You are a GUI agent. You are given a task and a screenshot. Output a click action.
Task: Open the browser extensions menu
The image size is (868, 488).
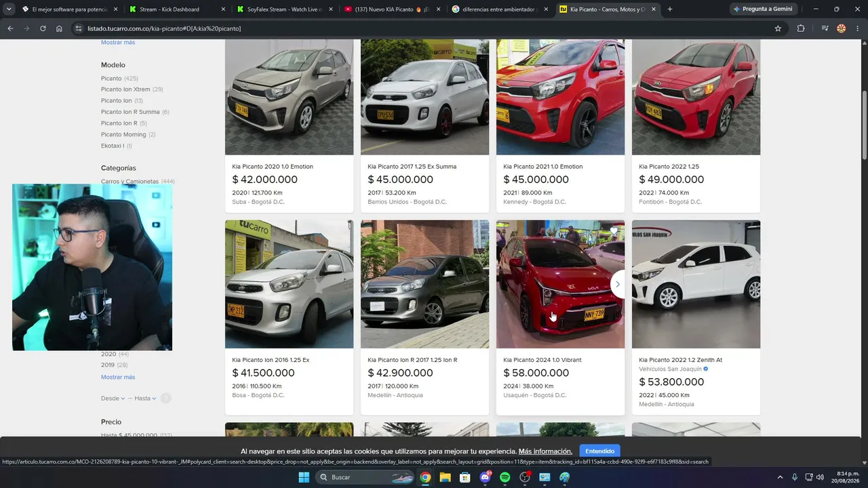(801, 28)
